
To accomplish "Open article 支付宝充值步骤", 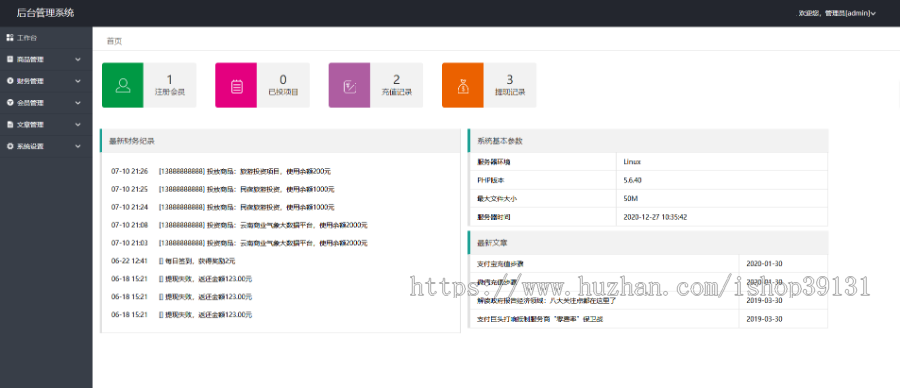I will pyautogui.click(x=501, y=264).
